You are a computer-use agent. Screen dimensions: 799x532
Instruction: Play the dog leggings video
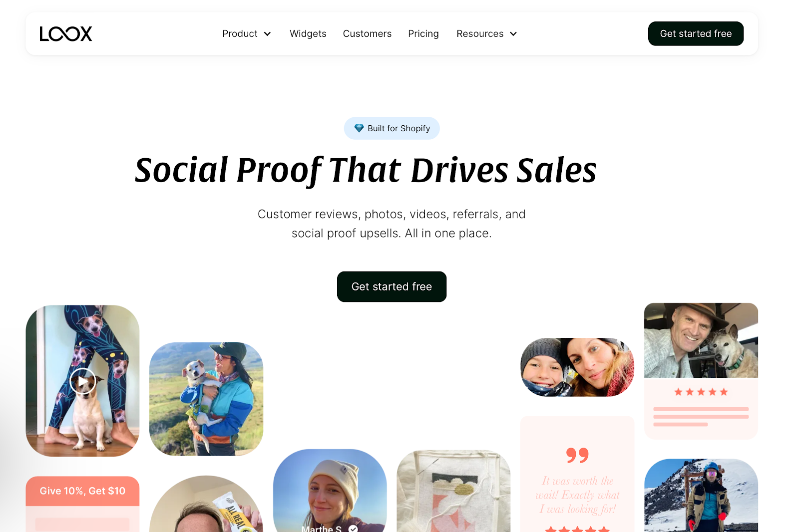pos(82,382)
